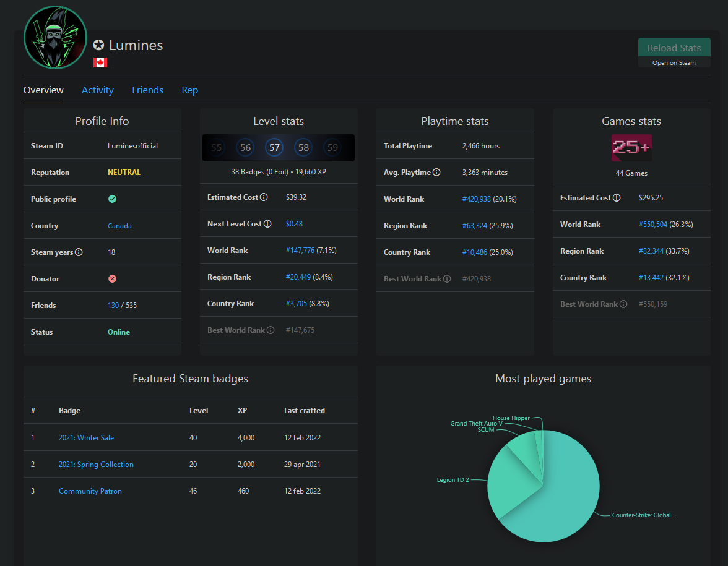Click the Avg. Playtime info icon
This screenshot has width=728, height=566.
pyautogui.click(x=436, y=172)
